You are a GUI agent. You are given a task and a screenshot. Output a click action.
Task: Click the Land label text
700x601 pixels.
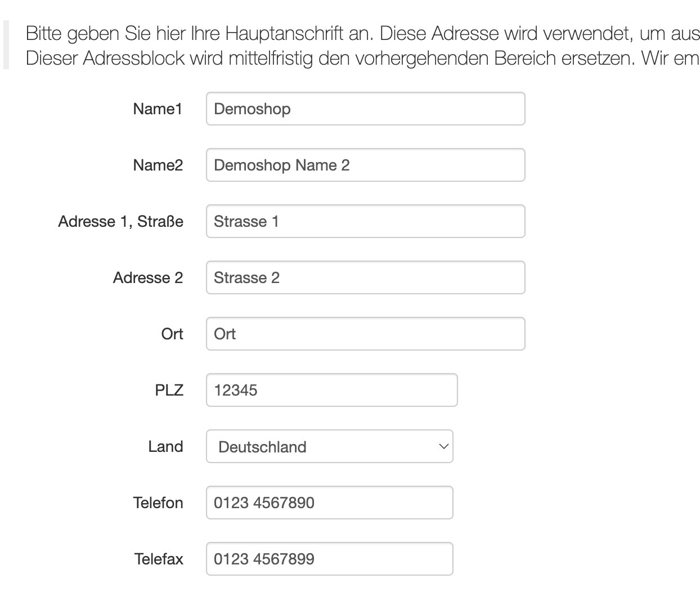(x=165, y=446)
